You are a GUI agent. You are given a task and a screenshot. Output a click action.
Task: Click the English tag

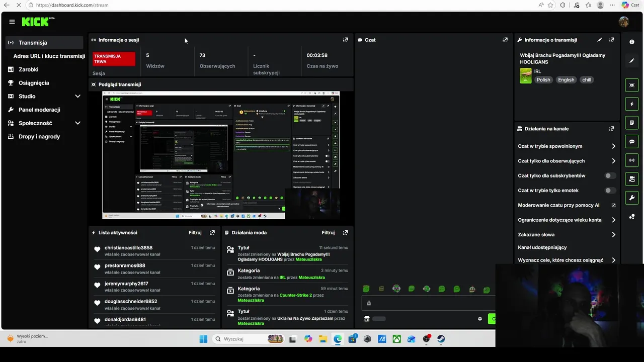tap(566, 80)
